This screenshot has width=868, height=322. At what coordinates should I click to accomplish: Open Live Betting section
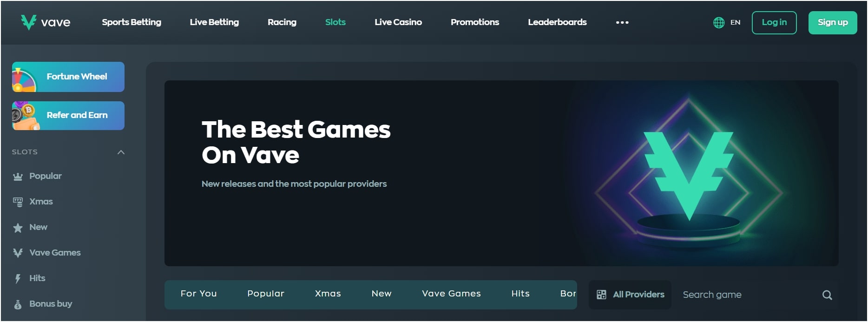click(214, 22)
